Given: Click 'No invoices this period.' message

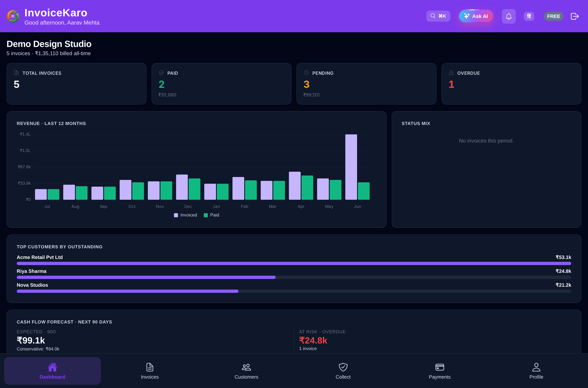Looking at the screenshot, I should 486,141.
